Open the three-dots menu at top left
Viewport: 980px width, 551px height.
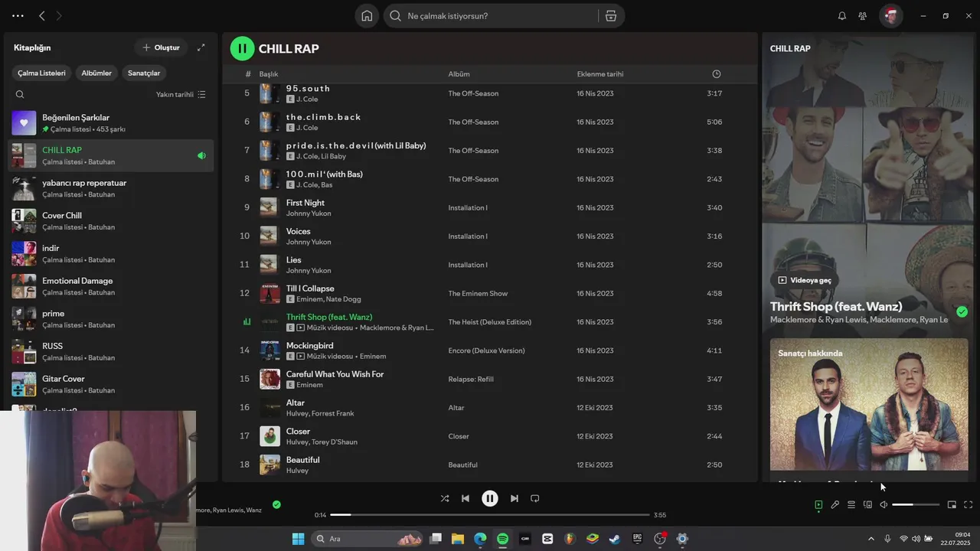tap(18, 16)
